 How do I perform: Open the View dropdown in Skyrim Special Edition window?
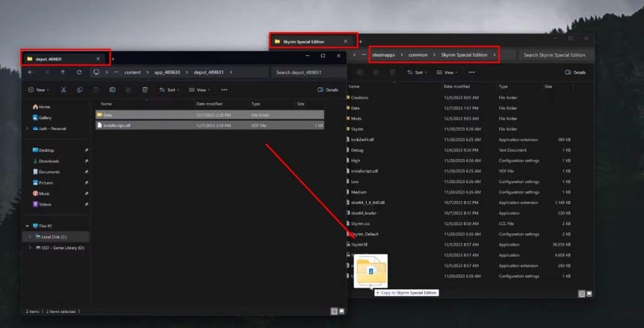pos(447,72)
